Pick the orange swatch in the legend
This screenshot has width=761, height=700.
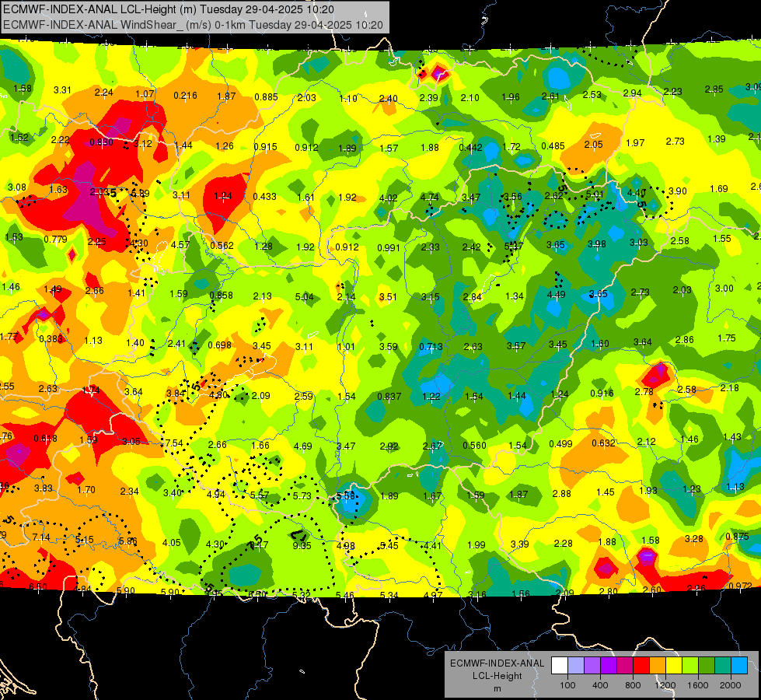point(658,665)
